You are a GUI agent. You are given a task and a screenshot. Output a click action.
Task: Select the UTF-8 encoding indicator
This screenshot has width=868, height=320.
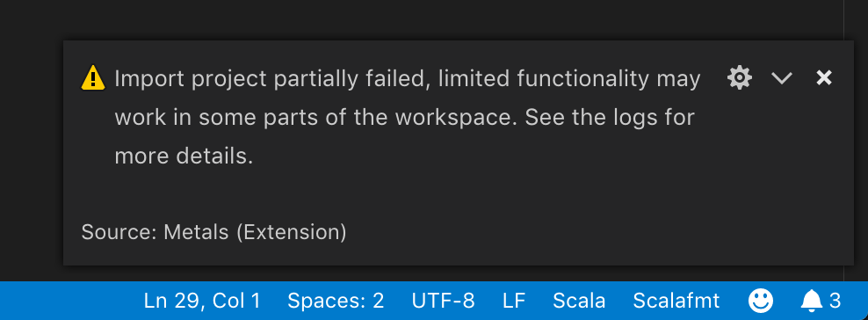tap(443, 301)
